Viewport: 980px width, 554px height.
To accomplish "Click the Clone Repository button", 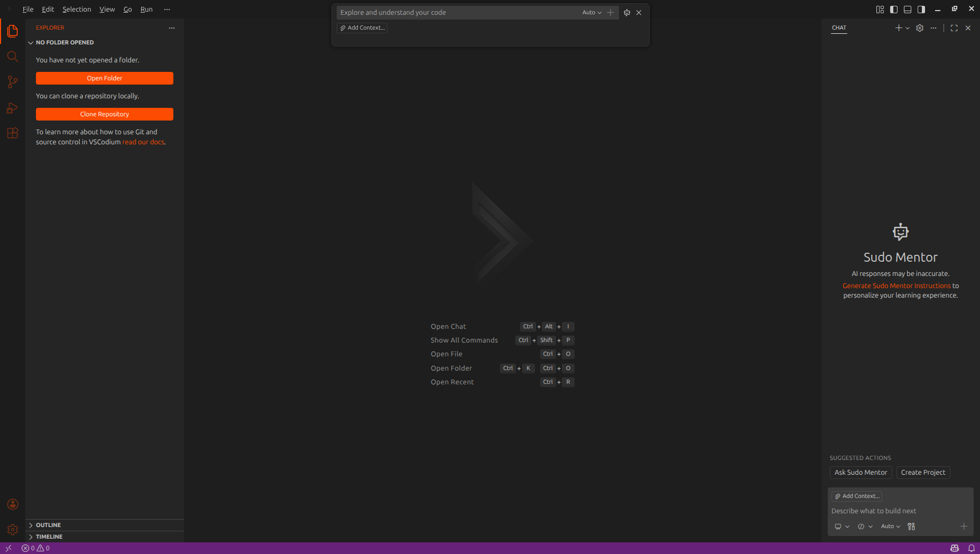I will coord(104,114).
